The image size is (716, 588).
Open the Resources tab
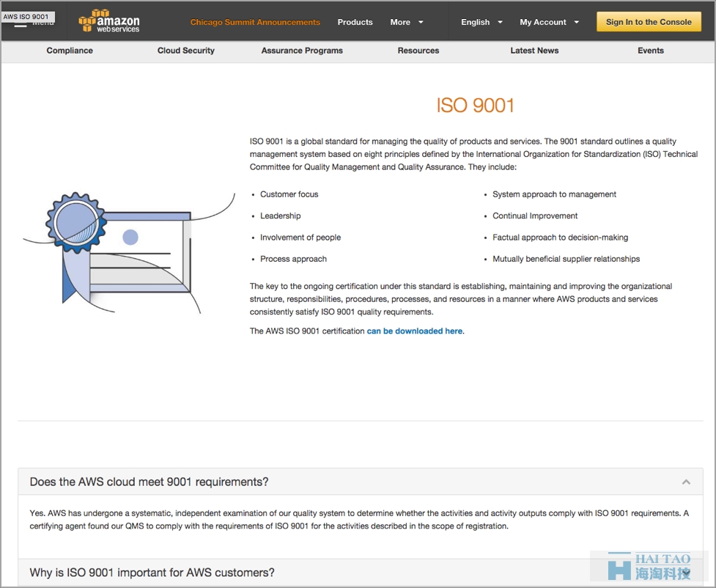418,51
